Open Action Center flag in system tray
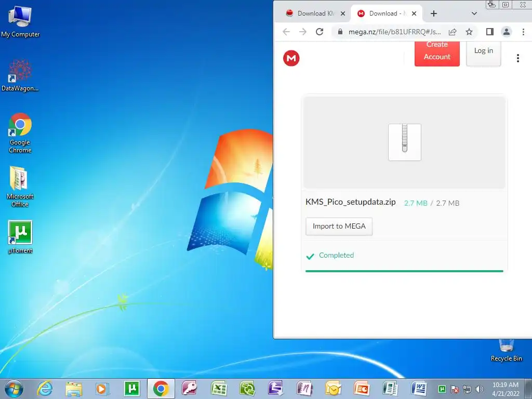This screenshot has height=399, width=532. coord(455,389)
